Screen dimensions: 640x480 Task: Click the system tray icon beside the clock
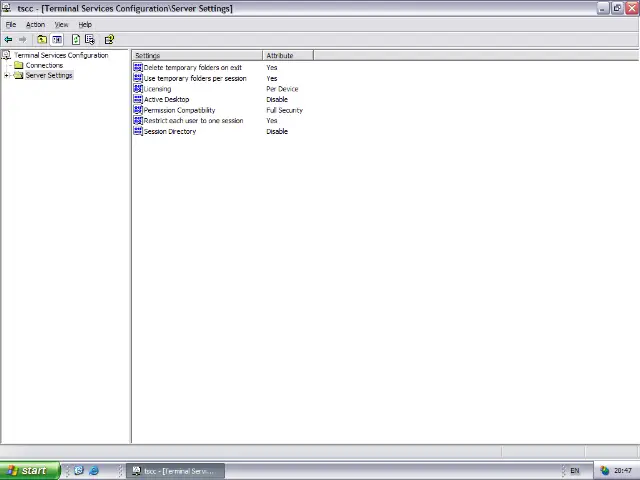604,471
